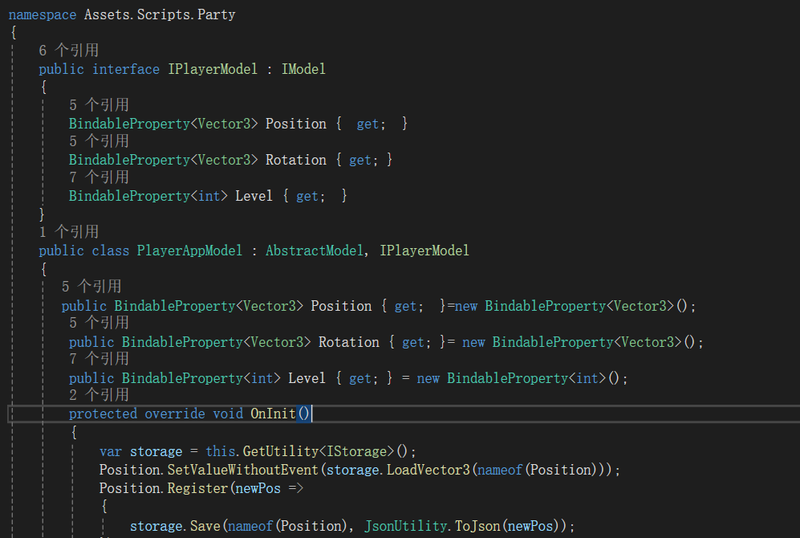Open the '7 个引用' CodeLens above interface Level
This screenshot has width=800, height=538.
click(x=99, y=178)
